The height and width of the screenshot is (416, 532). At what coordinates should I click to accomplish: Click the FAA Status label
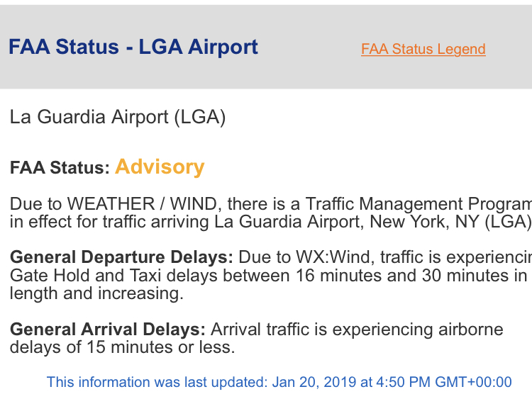(x=60, y=167)
